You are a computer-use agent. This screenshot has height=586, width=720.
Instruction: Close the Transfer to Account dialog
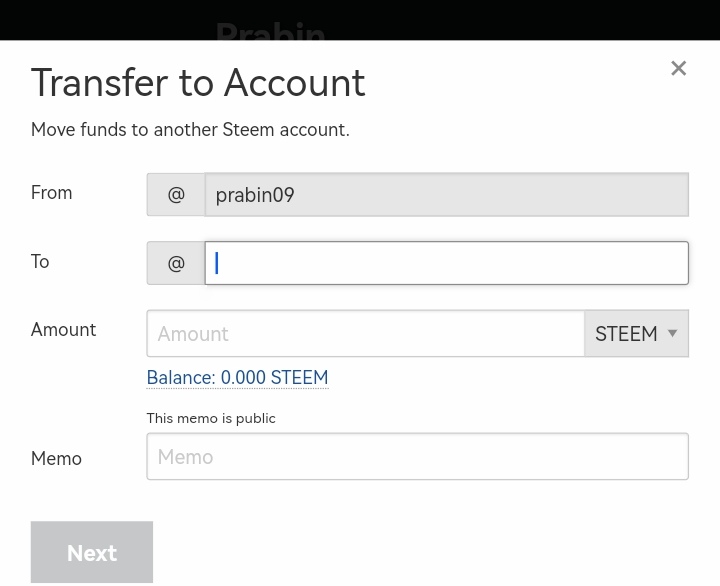pos(678,69)
